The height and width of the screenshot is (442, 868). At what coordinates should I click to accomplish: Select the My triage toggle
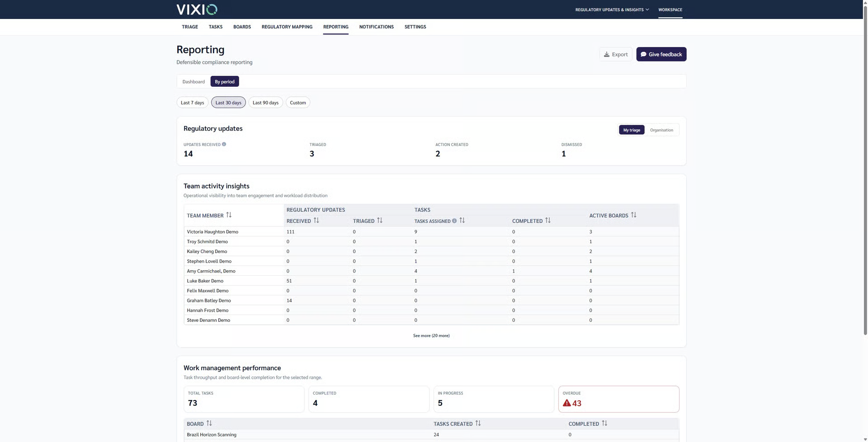click(x=632, y=130)
